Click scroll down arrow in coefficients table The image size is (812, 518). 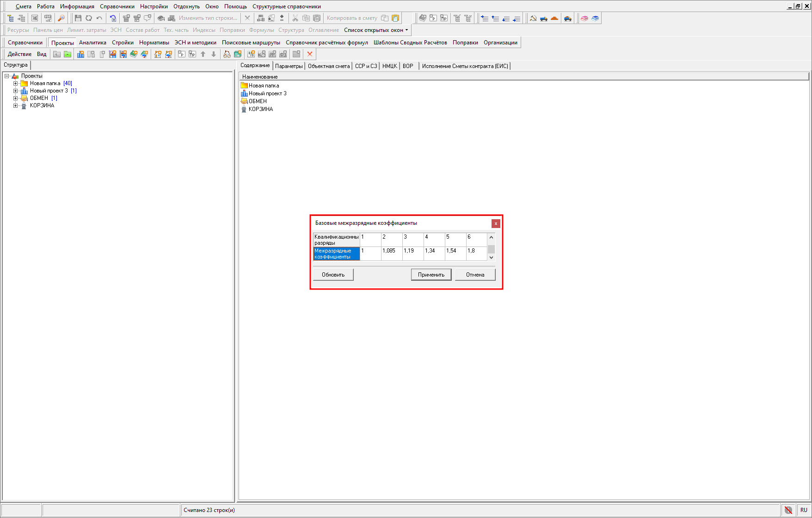click(491, 257)
